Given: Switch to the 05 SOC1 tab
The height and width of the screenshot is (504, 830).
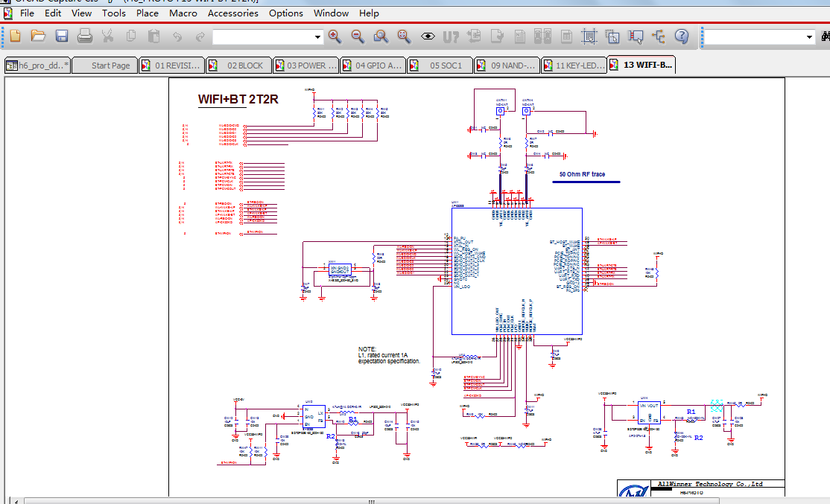Looking at the screenshot, I should click(440, 66).
